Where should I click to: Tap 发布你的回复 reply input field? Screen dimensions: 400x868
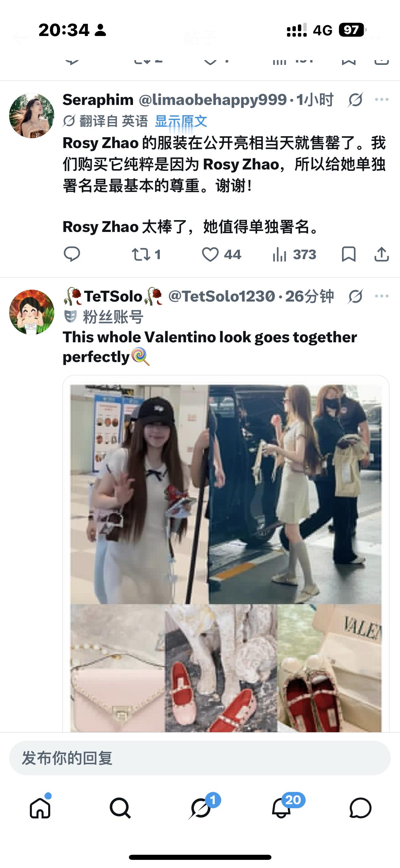click(x=200, y=758)
